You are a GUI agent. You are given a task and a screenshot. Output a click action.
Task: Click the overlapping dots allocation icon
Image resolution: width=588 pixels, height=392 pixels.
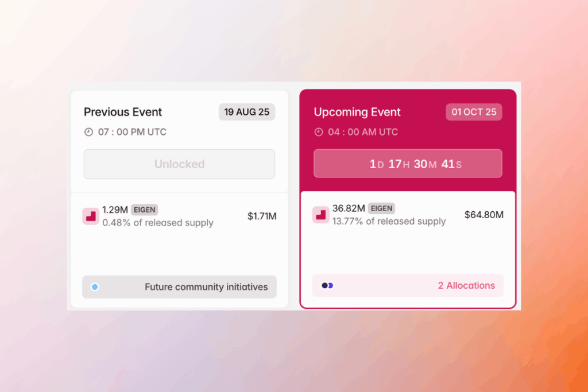pos(327,285)
